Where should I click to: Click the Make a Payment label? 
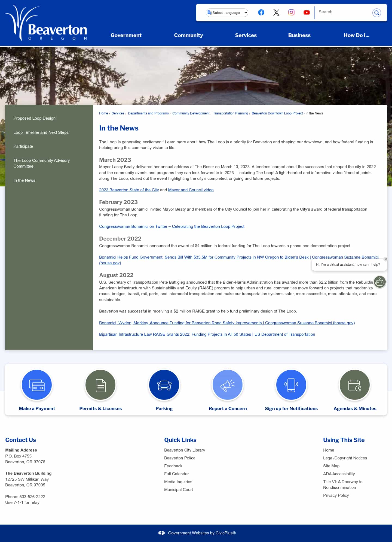click(x=37, y=408)
